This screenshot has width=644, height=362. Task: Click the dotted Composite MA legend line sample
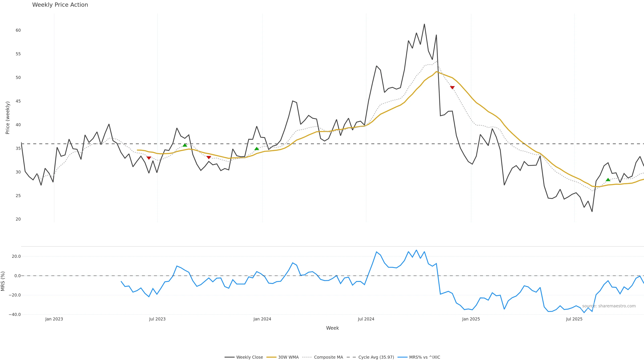tap(307, 357)
